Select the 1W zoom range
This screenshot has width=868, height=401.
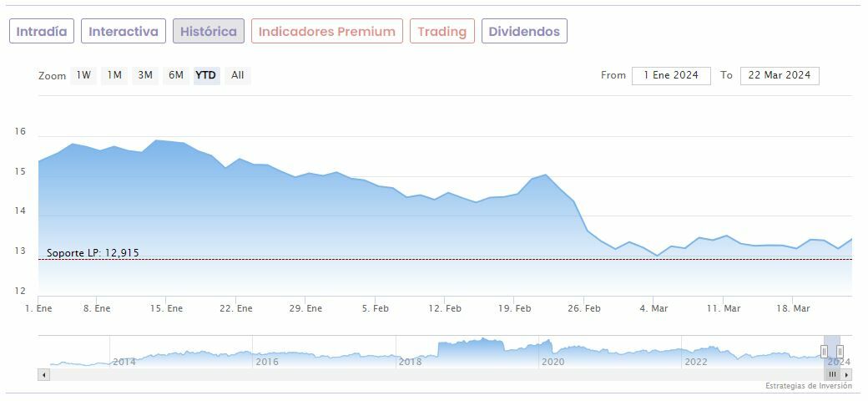[x=83, y=75]
